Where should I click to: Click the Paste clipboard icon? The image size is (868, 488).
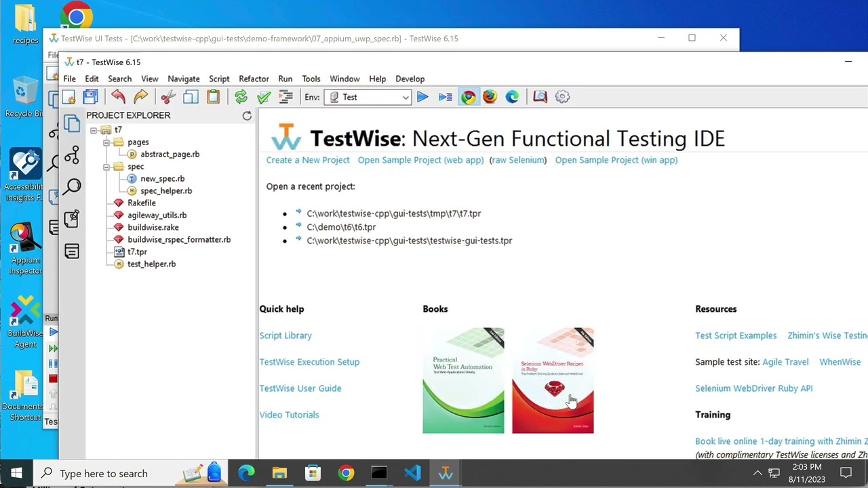pyautogui.click(x=213, y=97)
